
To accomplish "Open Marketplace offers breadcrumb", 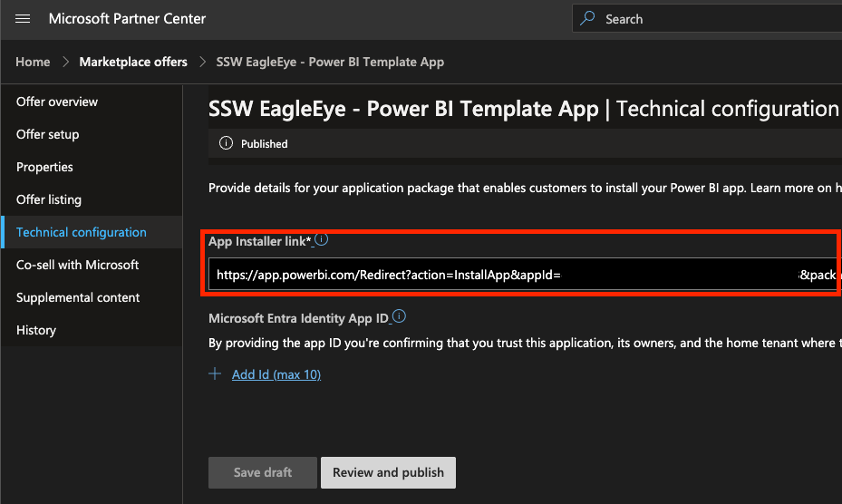I will 133,62.
